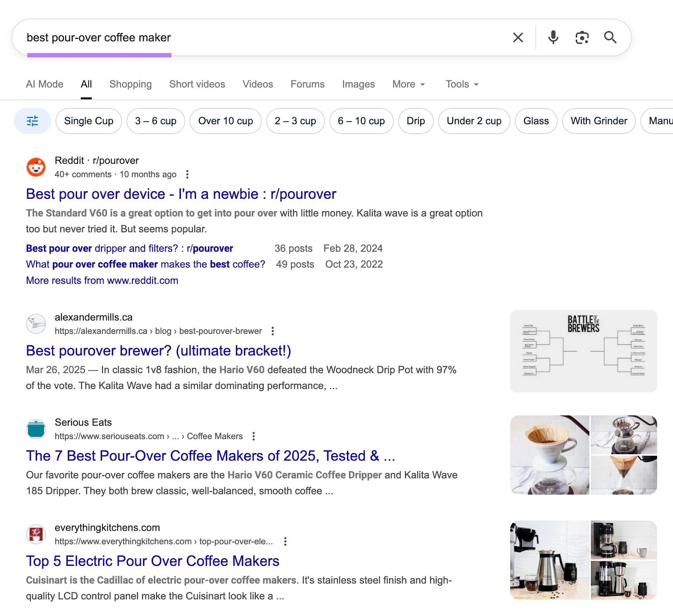Open Google Lens image search
The width and height of the screenshot is (673, 616).
[x=582, y=37]
